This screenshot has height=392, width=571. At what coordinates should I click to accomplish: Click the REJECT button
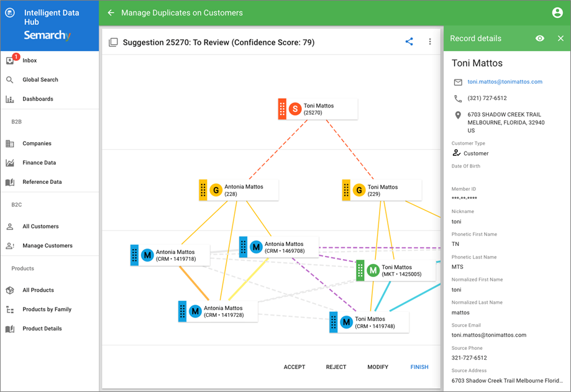336,367
